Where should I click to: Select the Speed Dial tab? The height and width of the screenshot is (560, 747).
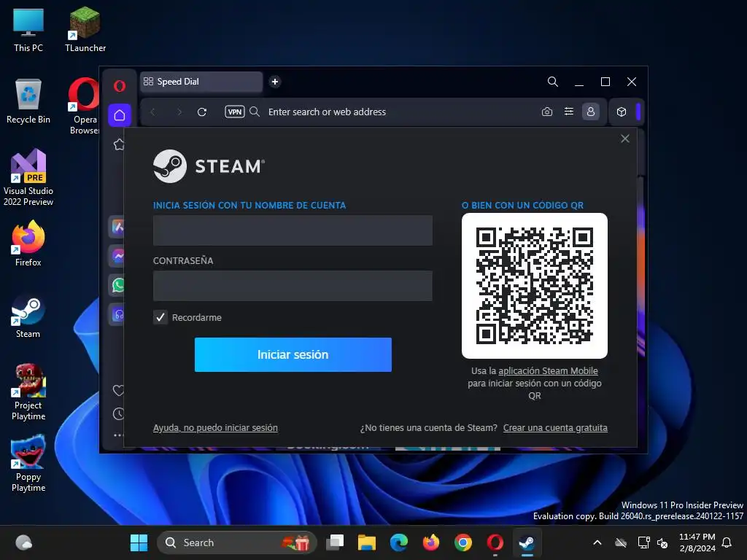tap(201, 82)
